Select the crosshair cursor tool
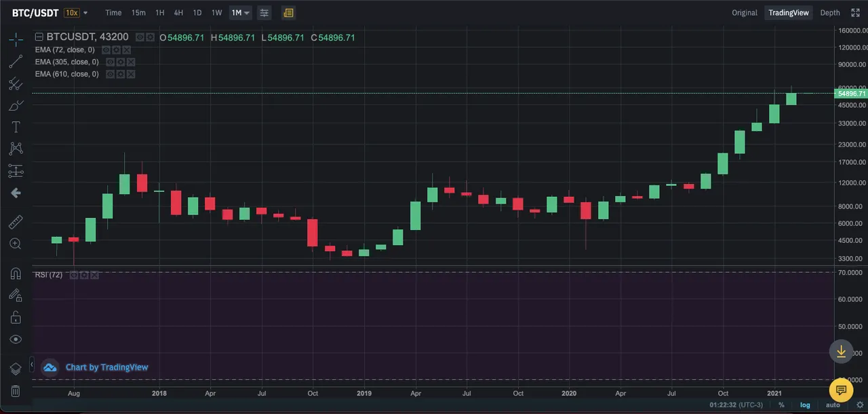Image resolution: width=868 pixels, height=414 pixels. 16,39
